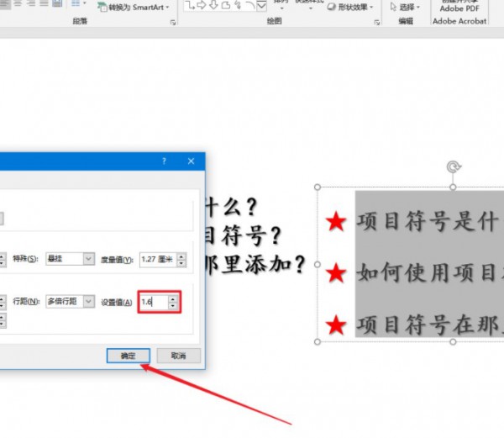Close the paragraph dialog
The image size is (504, 438).
coord(192,161)
